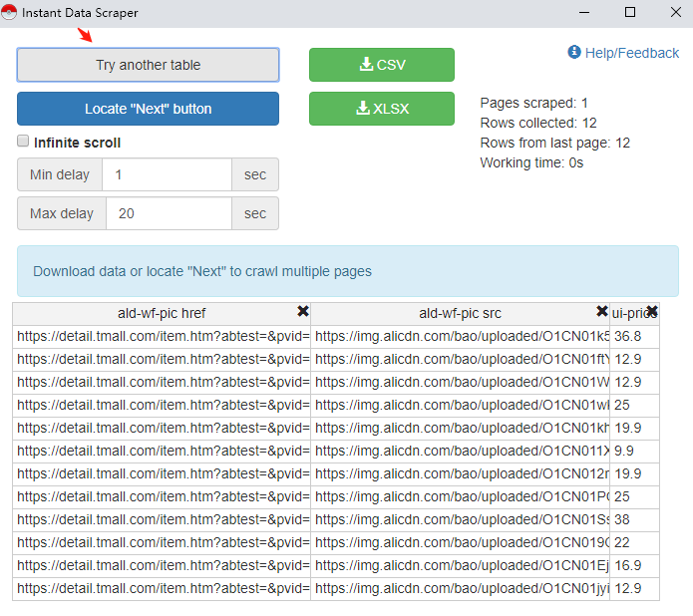This screenshot has height=616, width=693.
Task: Click the Pokeball app icon in title bar
Action: click(11, 13)
